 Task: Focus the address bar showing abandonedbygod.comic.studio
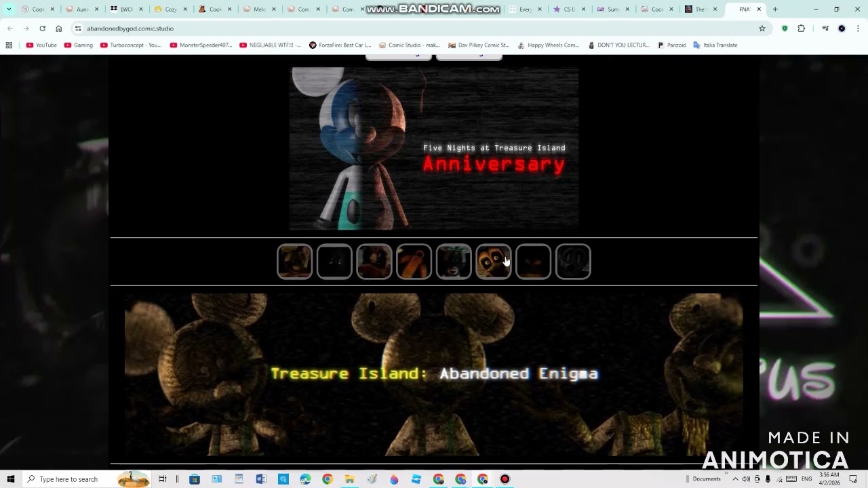(420, 28)
